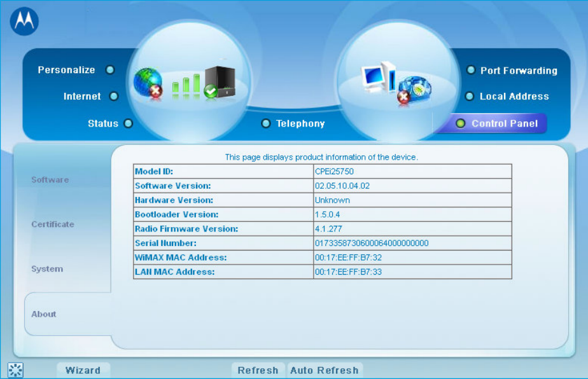Click the black modem device status icon
Screen dimensions: 588x379
click(x=220, y=82)
